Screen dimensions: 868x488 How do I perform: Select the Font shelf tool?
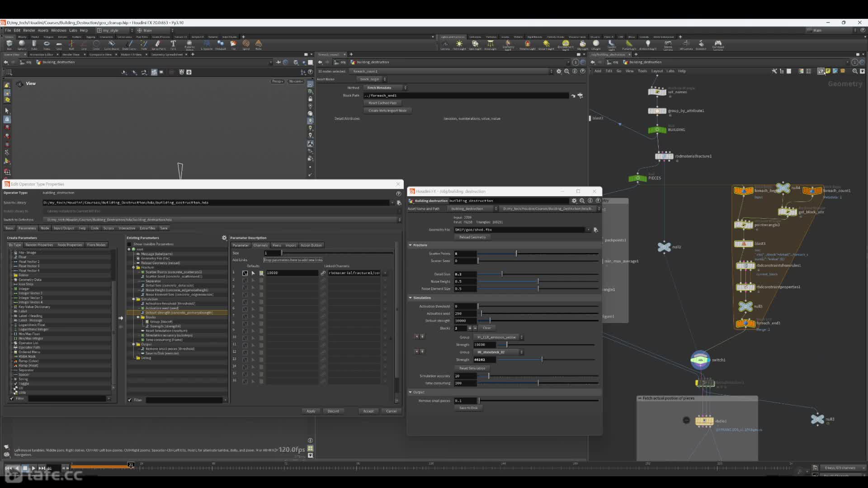pos(173,45)
